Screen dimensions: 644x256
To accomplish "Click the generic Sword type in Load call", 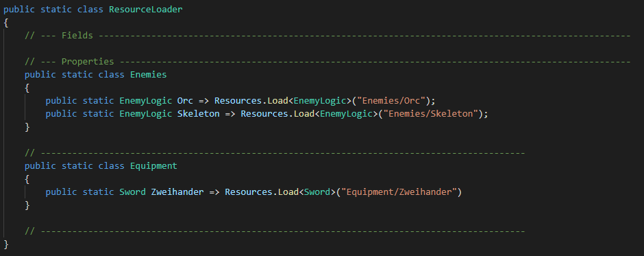I will [x=317, y=192].
